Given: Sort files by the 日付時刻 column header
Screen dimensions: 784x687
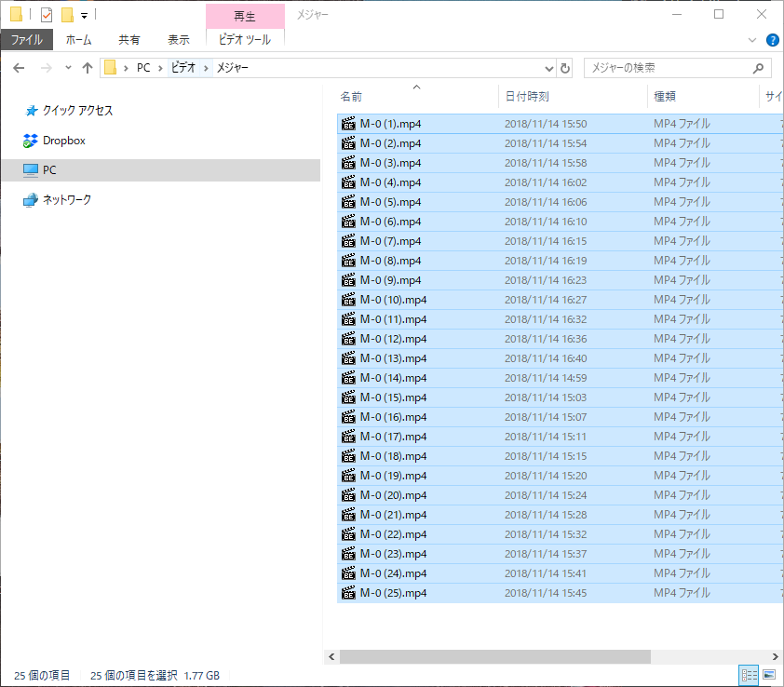Looking at the screenshot, I should [527, 96].
